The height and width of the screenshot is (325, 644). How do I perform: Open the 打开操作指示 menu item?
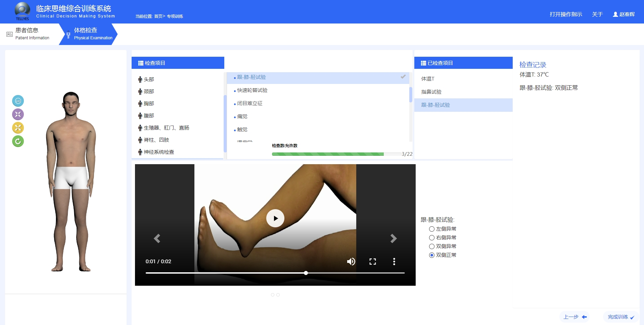click(x=566, y=14)
